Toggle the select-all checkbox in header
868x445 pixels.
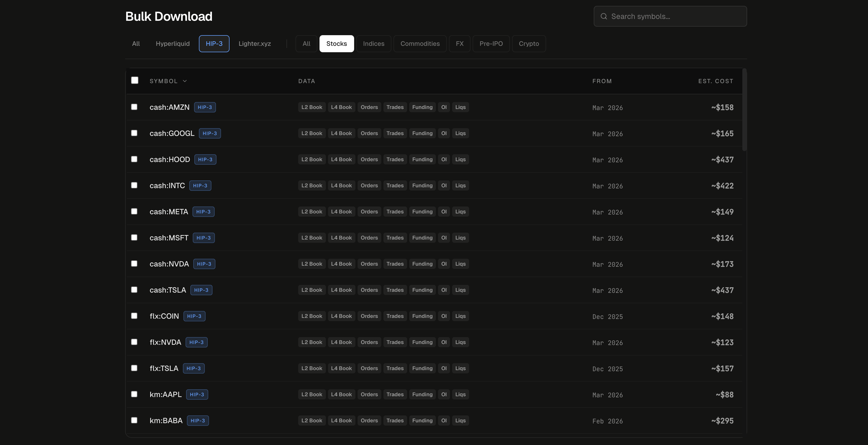coord(134,80)
